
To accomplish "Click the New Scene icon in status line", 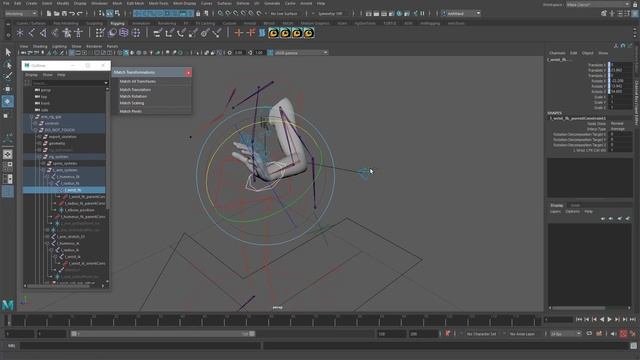I will tap(49, 13).
